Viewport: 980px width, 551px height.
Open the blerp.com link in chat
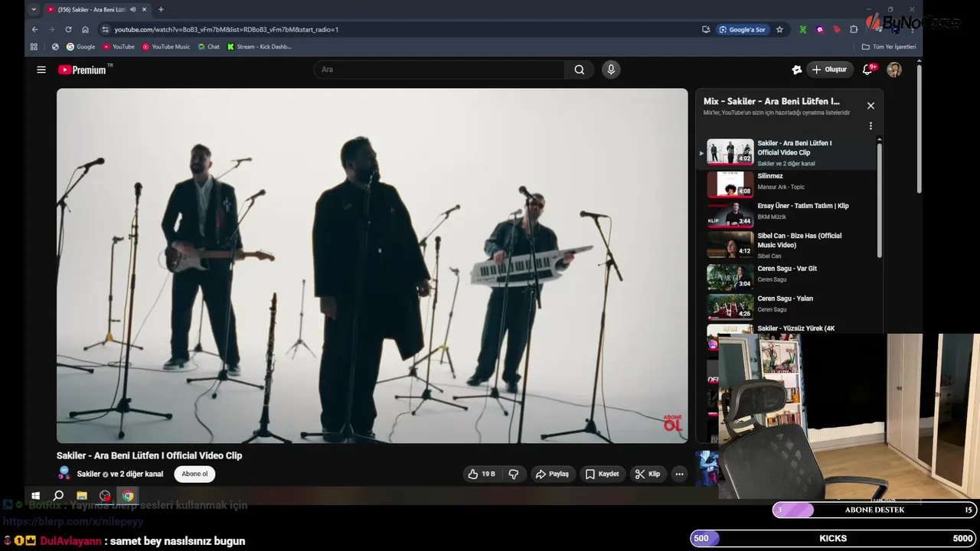[73, 522]
